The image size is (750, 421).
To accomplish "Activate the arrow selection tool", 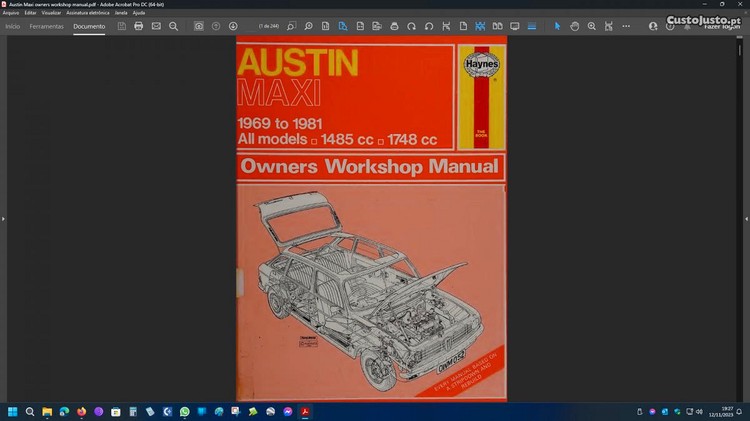I will click(x=558, y=26).
